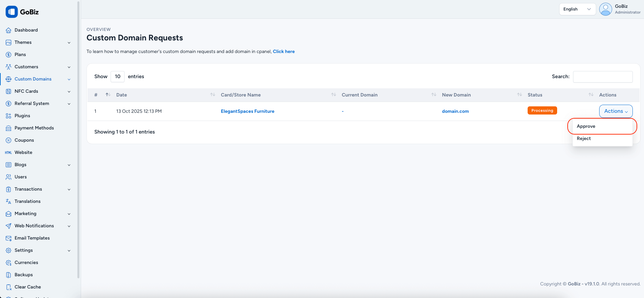Open the 'Click here' help link
The height and width of the screenshot is (298, 644).
click(284, 51)
